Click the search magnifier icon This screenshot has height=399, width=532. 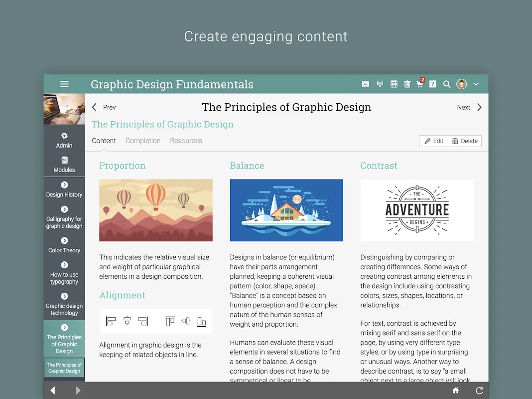click(x=447, y=84)
